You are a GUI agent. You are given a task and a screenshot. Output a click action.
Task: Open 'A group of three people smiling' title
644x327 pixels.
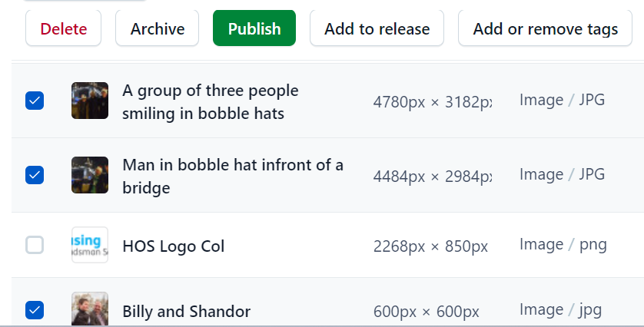(x=211, y=102)
